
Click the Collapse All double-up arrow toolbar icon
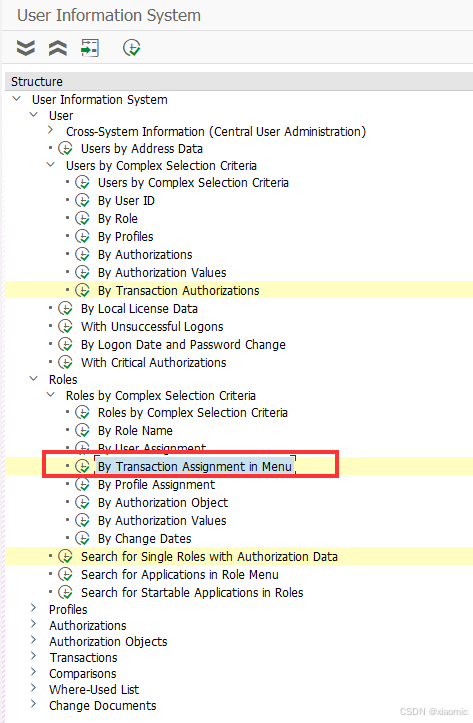(58, 48)
